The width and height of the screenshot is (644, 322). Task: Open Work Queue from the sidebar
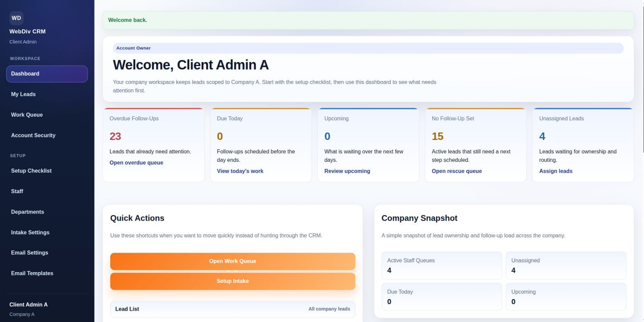click(47, 115)
